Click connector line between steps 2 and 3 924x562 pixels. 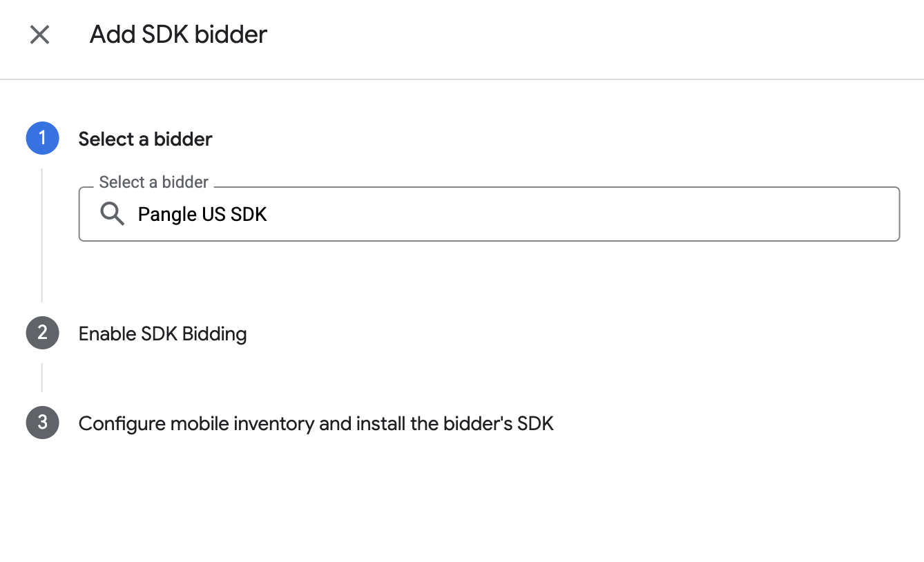(42, 378)
